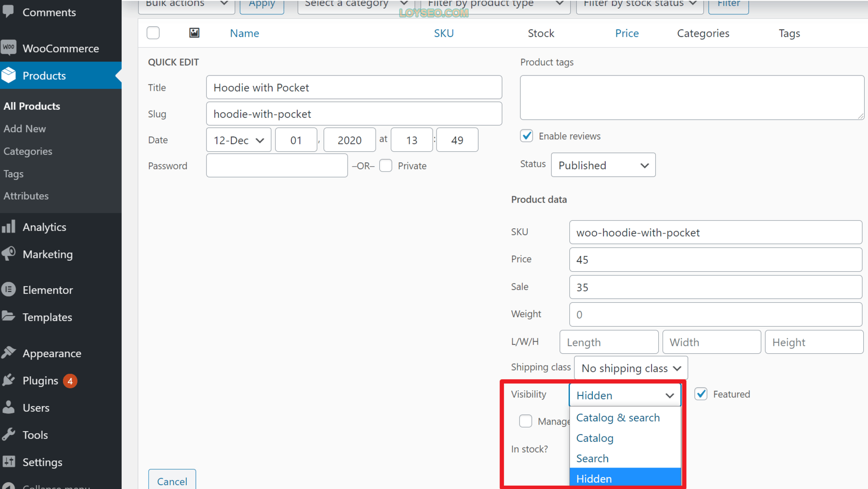
Task: Click the Analytics bar chart icon
Action: click(x=9, y=226)
